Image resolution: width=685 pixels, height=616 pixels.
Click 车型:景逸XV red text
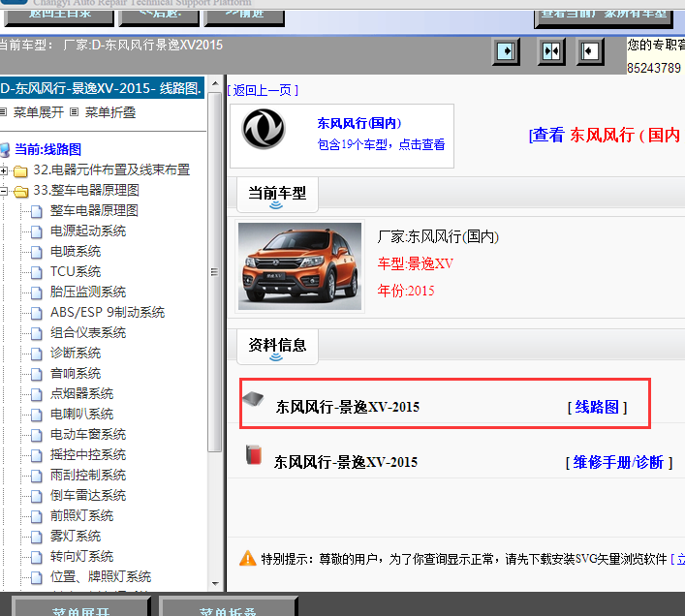click(x=416, y=263)
